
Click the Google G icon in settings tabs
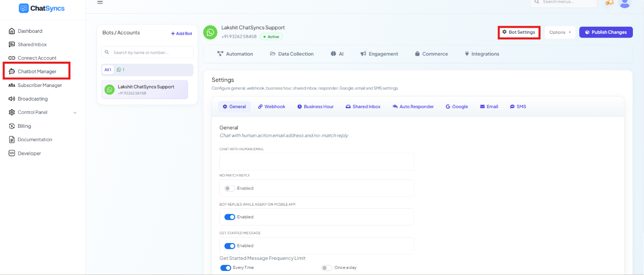click(x=448, y=107)
